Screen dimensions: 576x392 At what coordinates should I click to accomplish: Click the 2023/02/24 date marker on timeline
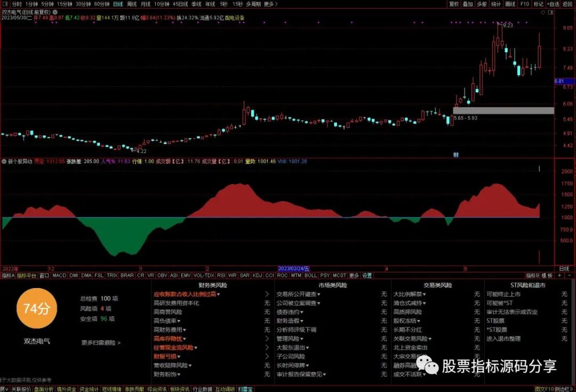point(294,269)
